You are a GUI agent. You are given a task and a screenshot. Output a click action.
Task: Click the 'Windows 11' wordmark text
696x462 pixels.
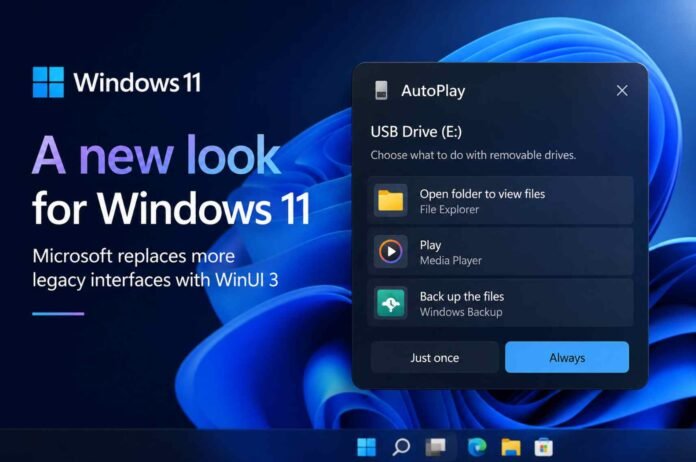(x=137, y=83)
